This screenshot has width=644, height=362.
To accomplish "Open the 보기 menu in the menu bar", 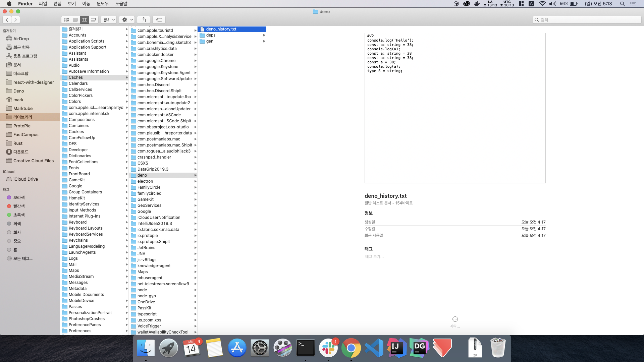I will (x=72, y=4).
